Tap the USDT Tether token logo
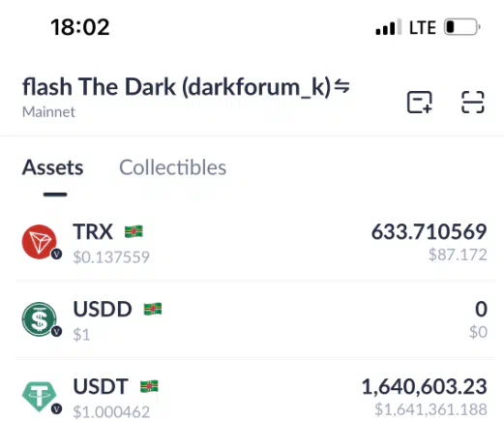This screenshot has height=421, width=504. tap(40, 397)
